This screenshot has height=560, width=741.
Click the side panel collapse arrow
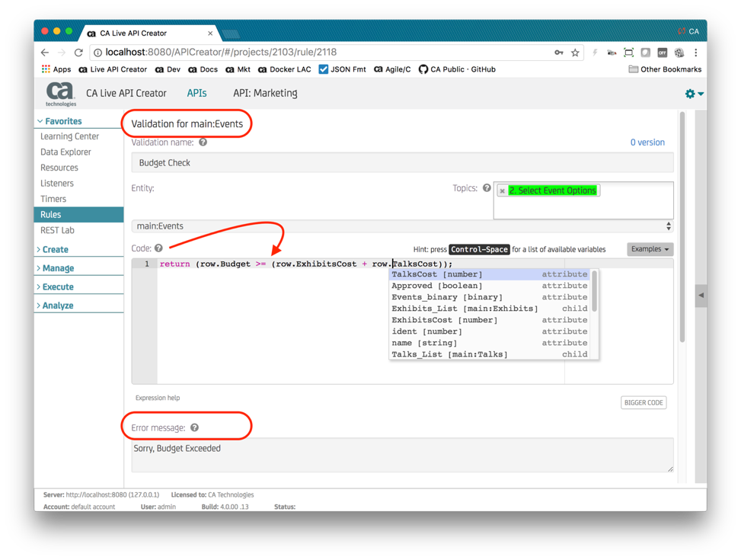(701, 295)
